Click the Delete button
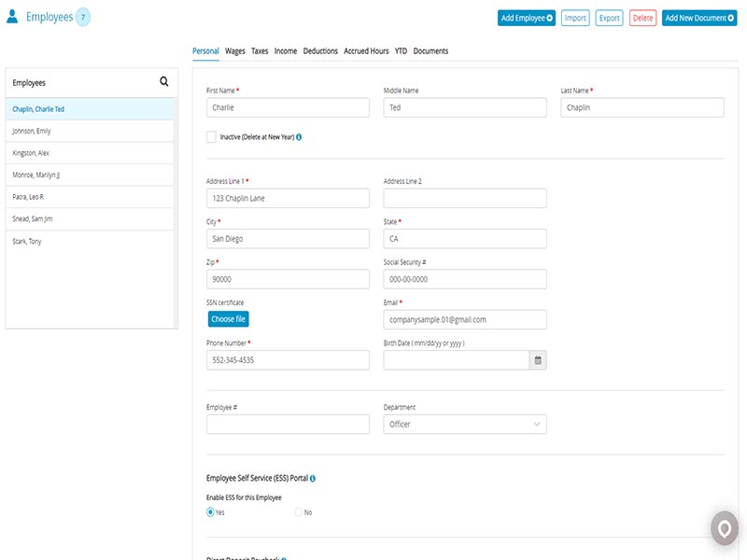The image size is (747, 560). tap(643, 17)
